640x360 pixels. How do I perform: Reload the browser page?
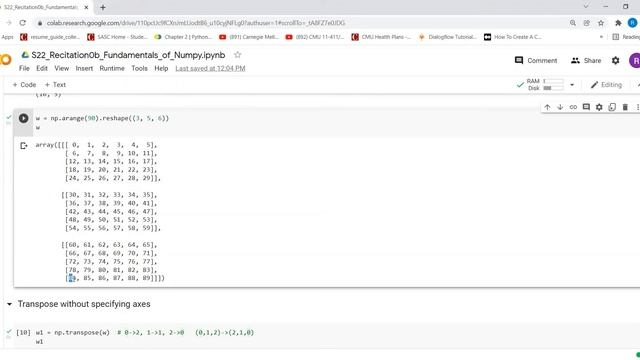[x=22, y=23]
